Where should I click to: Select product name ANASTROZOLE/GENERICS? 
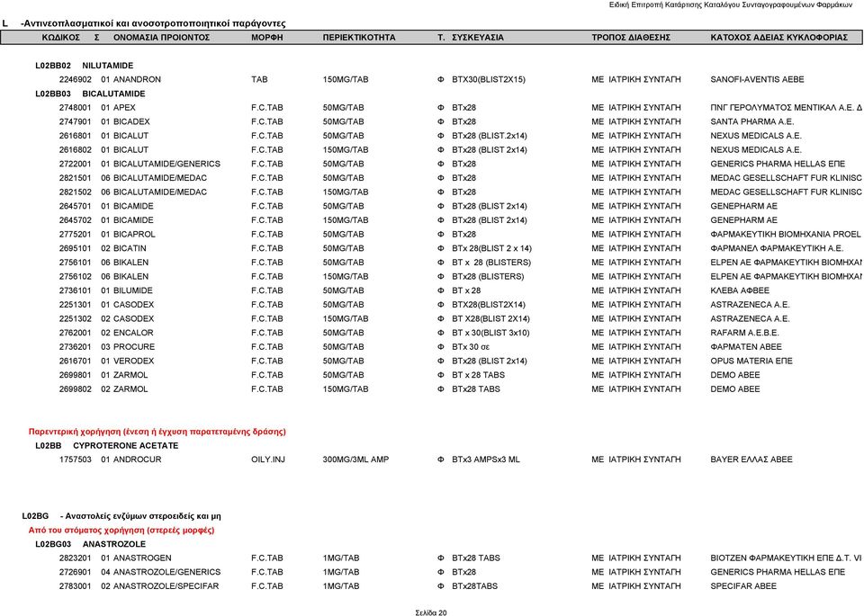167,572
